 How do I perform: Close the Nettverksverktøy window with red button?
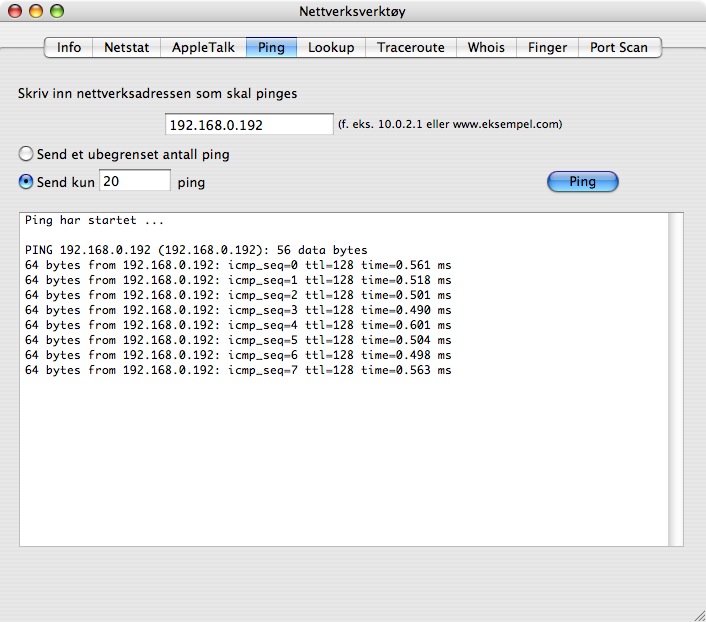click(15, 11)
